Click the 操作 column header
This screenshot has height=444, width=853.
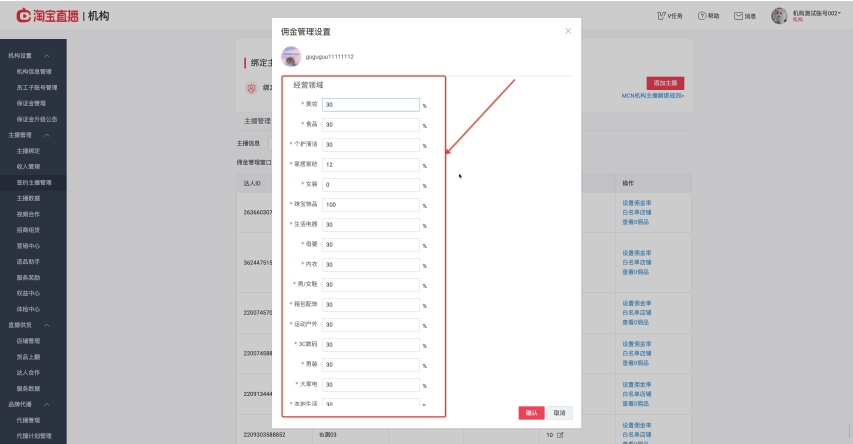[x=628, y=183]
